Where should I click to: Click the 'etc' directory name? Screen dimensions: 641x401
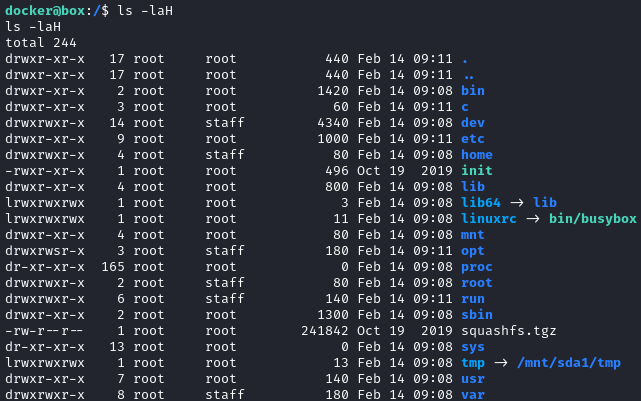coord(473,139)
